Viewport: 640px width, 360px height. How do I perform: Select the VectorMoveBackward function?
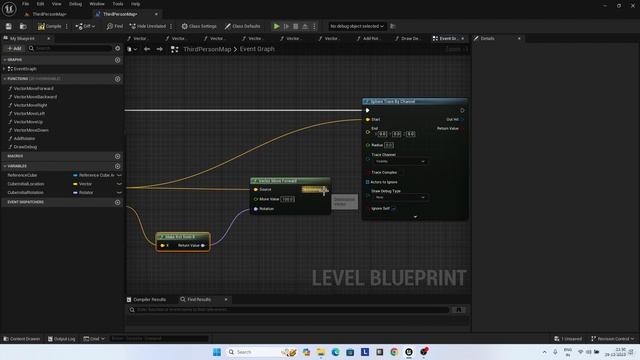(x=35, y=97)
